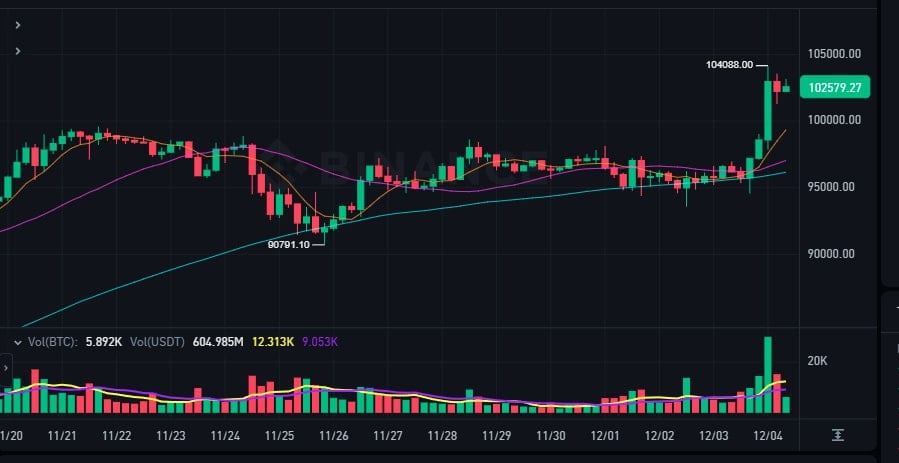
Task: Open the side panel arrow beside volume bars
Action: point(5,369)
